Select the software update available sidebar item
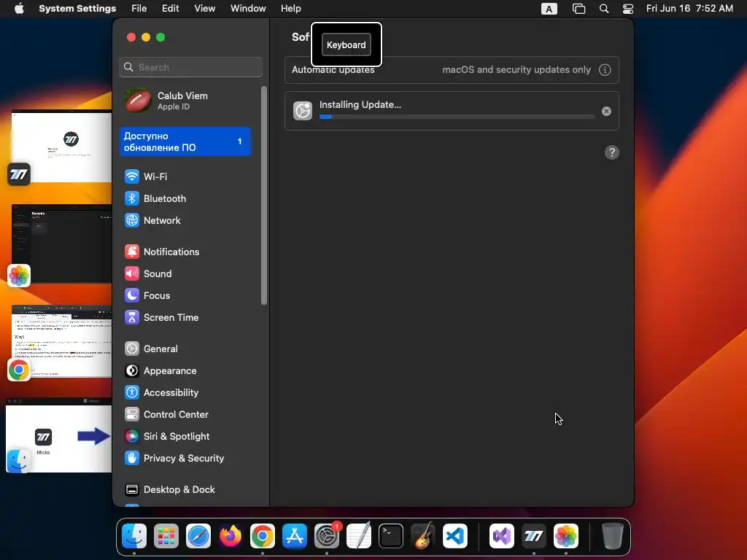This screenshot has height=560, width=747. [x=185, y=141]
